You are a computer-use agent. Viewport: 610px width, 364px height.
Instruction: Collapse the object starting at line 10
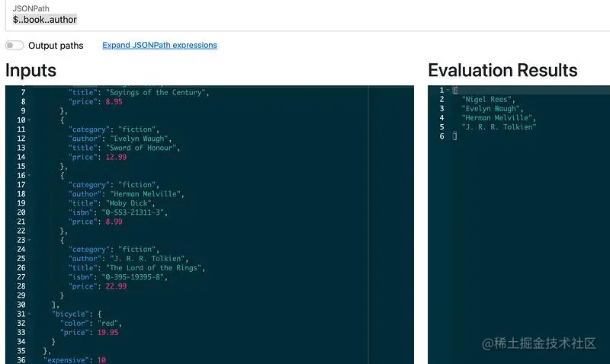coord(30,120)
